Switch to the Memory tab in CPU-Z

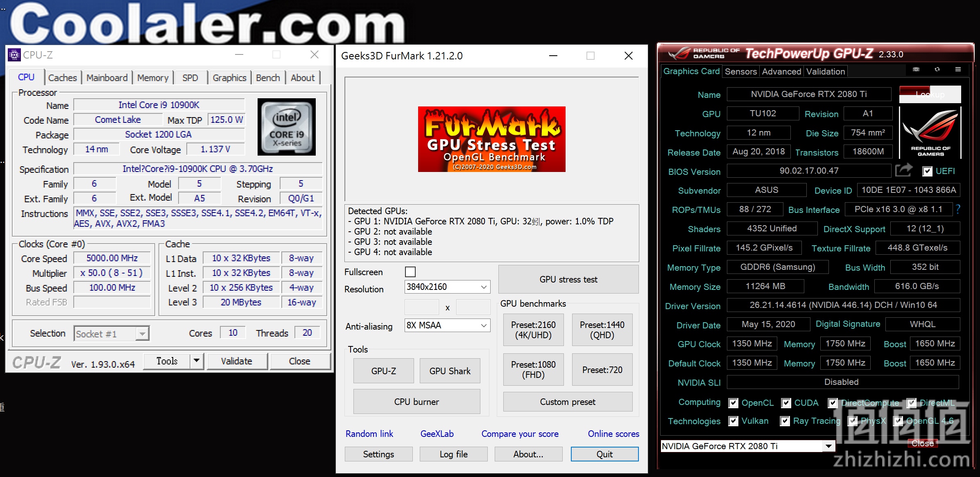click(x=153, y=78)
